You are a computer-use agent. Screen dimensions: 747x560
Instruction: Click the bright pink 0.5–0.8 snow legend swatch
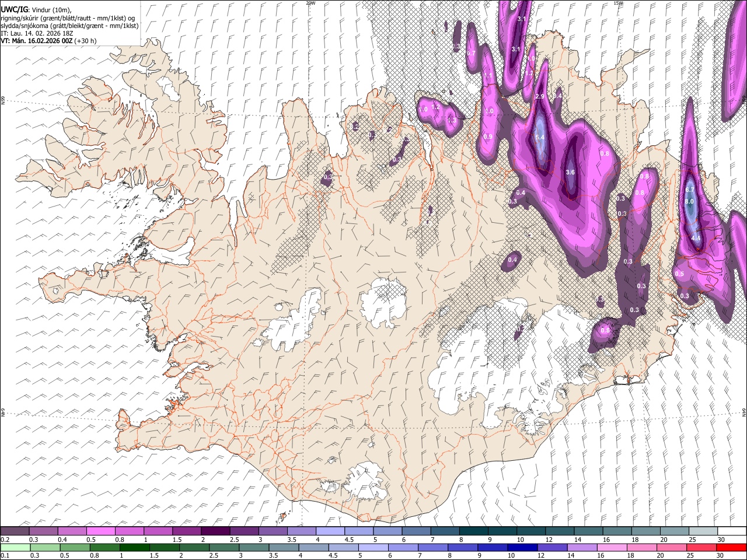[x=101, y=531]
